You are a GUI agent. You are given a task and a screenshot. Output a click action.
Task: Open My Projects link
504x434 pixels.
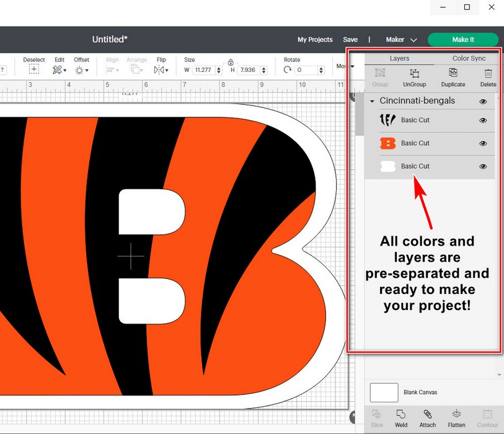(315, 40)
